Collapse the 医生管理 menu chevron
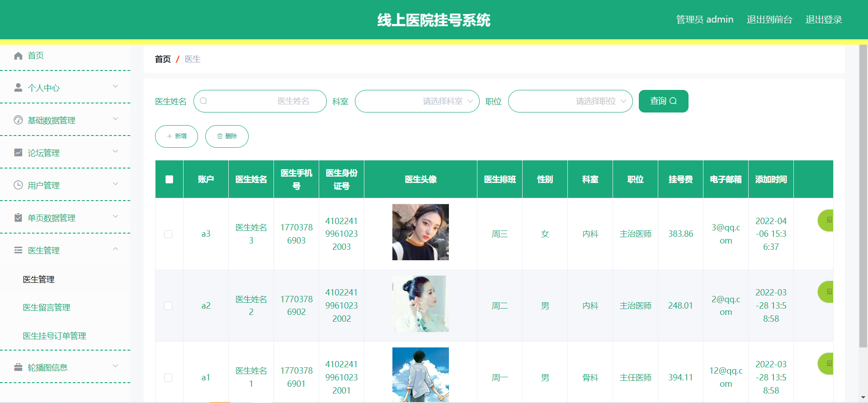The height and width of the screenshot is (403, 868). pyautogui.click(x=115, y=249)
